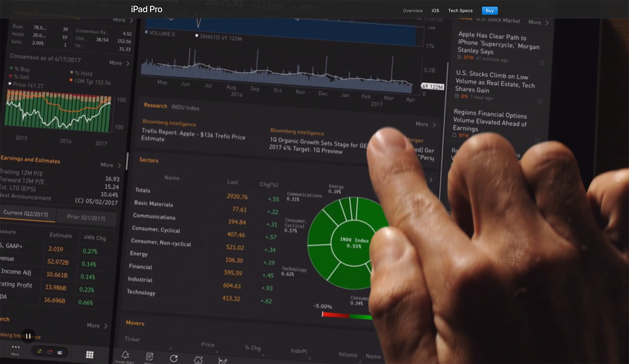Image resolution: width=629 pixels, height=364 pixels.
Task: Sort Movers by % Chg column
Action: (x=253, y=347)
